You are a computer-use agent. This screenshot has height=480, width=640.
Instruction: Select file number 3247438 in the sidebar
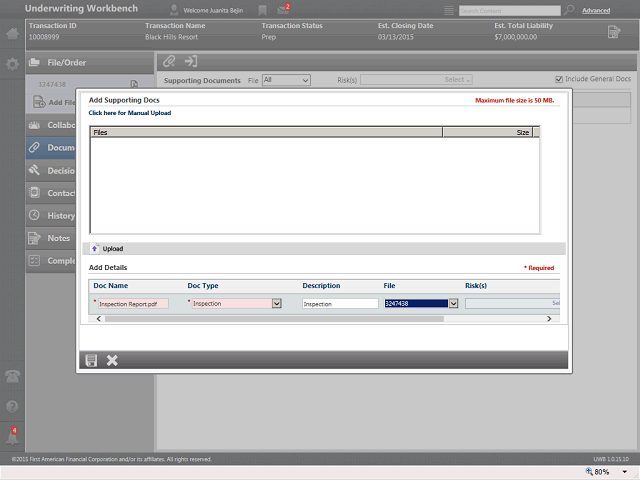pos(52,84)
